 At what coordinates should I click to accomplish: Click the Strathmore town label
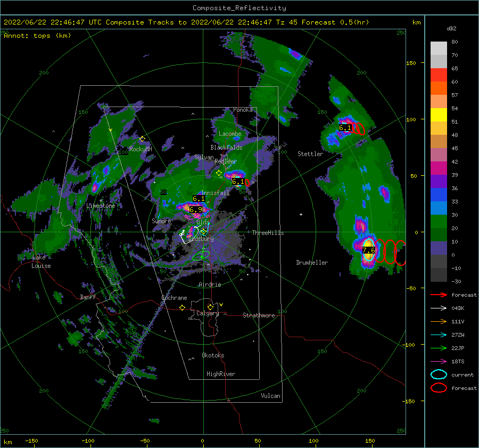(259, 315)
